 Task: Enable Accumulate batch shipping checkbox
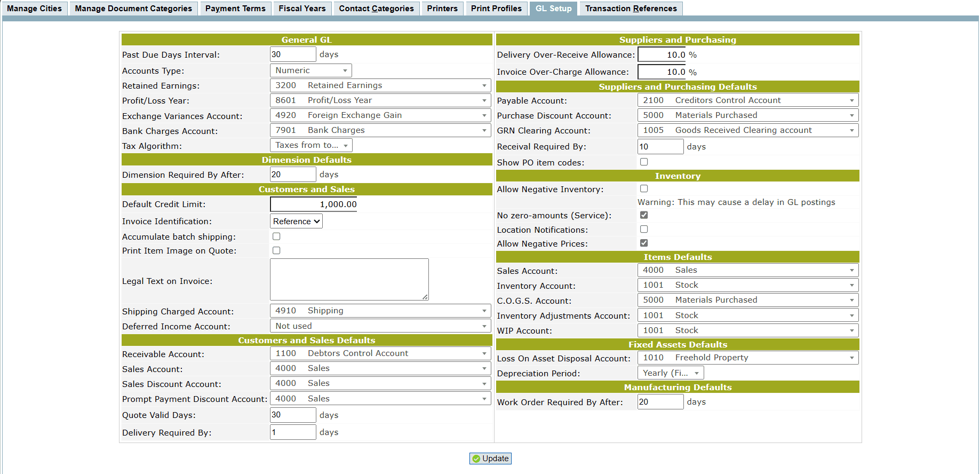(x=276, y=236)
